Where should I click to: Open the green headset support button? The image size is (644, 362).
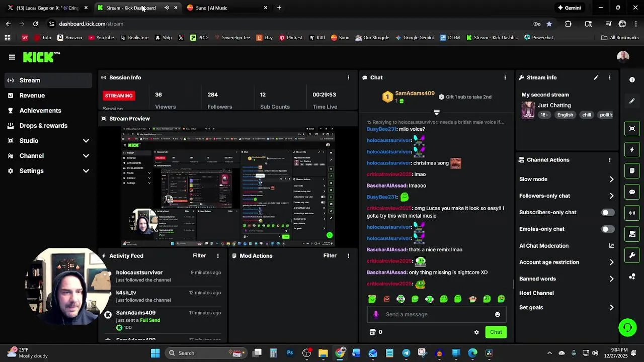tap(627, 328)
